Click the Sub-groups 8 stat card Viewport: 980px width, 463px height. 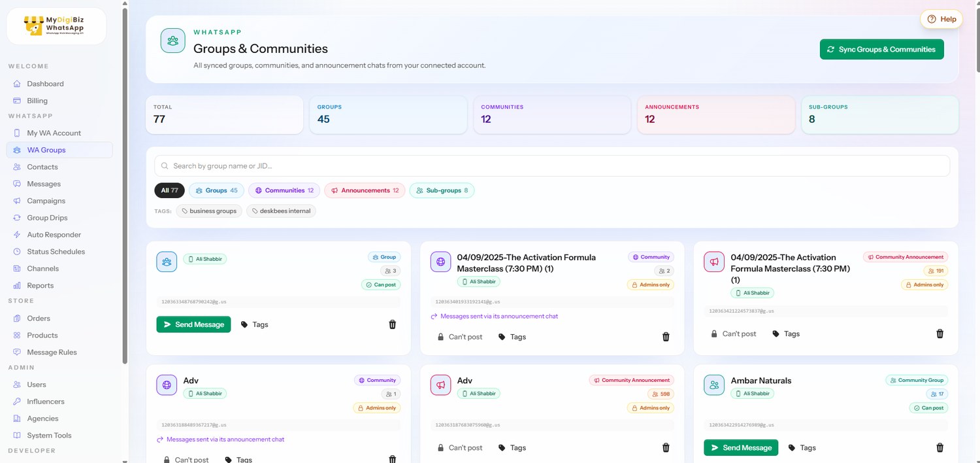880,115
